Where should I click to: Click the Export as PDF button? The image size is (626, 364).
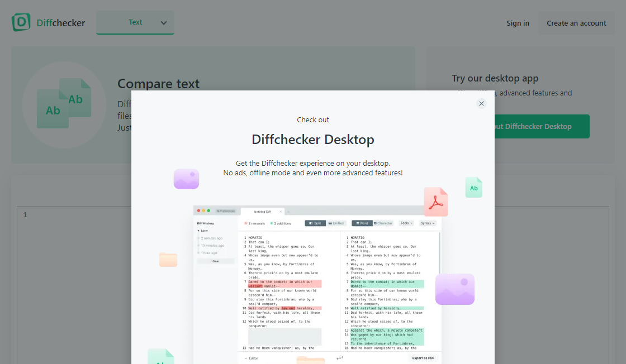pyautogui.click(x=423, y=358)
